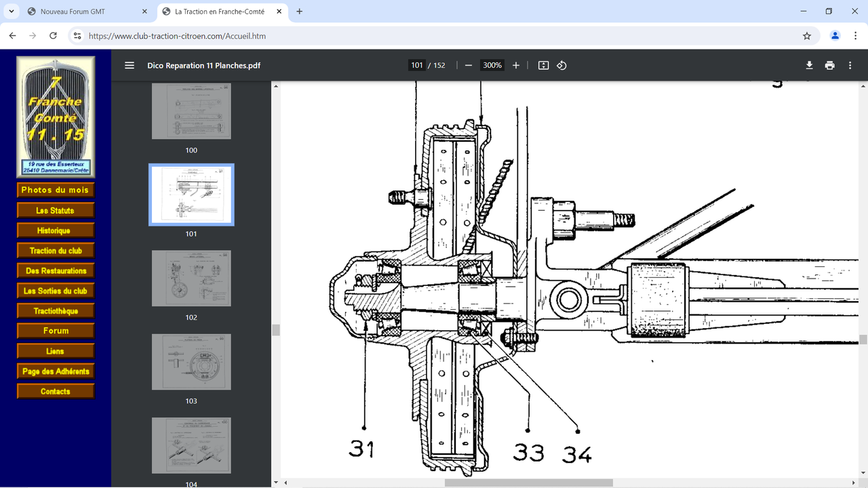Click the fit to page icon
868x488 pixels.
[x=543, y=65]
